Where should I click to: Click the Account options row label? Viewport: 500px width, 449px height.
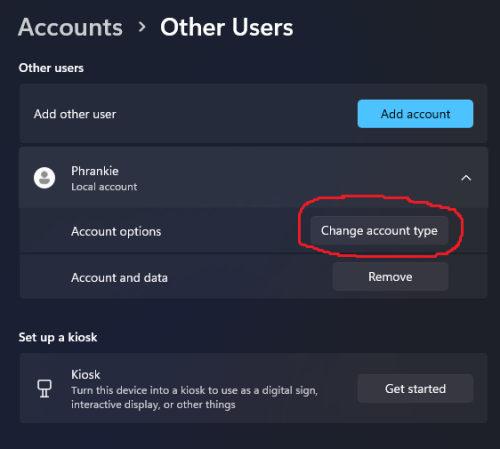(x=116, y=231)
